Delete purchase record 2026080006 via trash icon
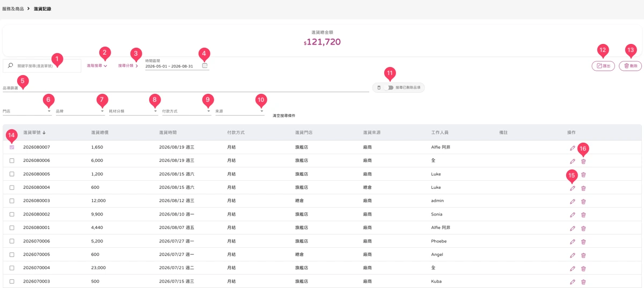Viewport: 644px width, 288px height. tap(583, 161)
